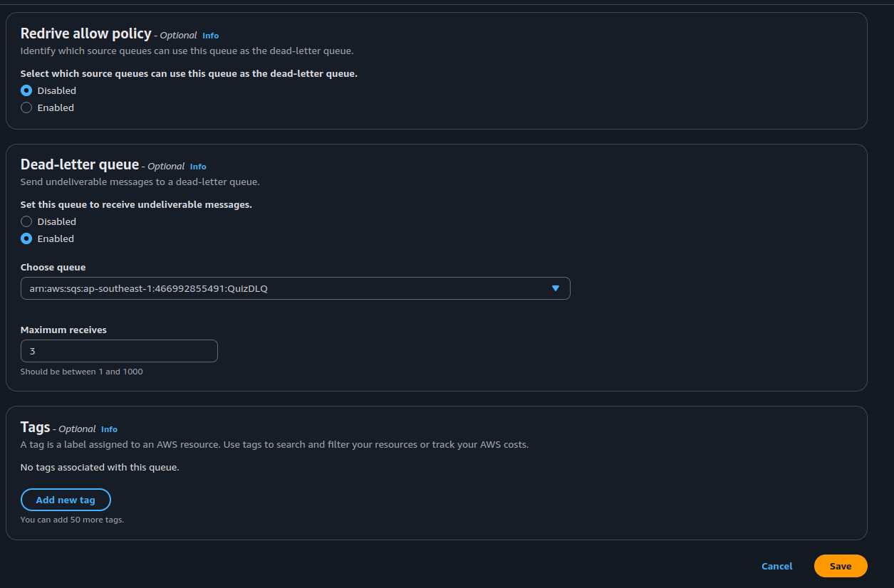The width and height of the screenshot is (894, 588).
Task: Open Info link next to Dead-letter queue heading
Action: tap(198, 167)
